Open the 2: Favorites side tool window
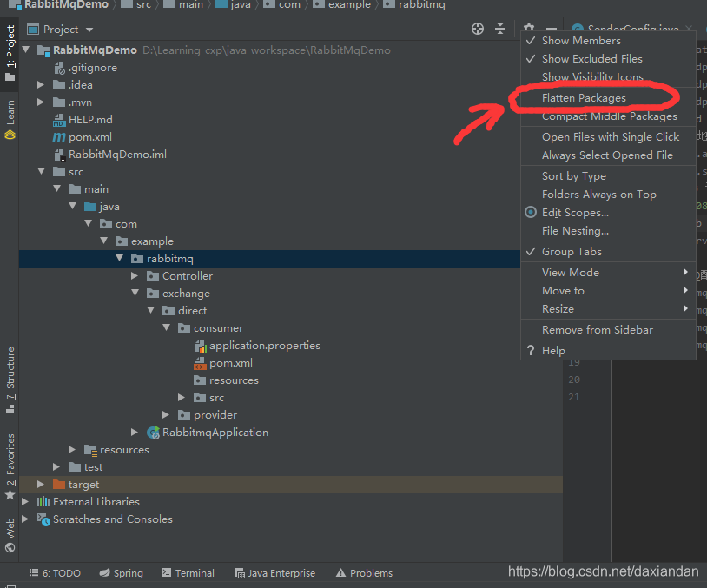The image size is (707, 588). pyautogui.click(x=10, y=466)
